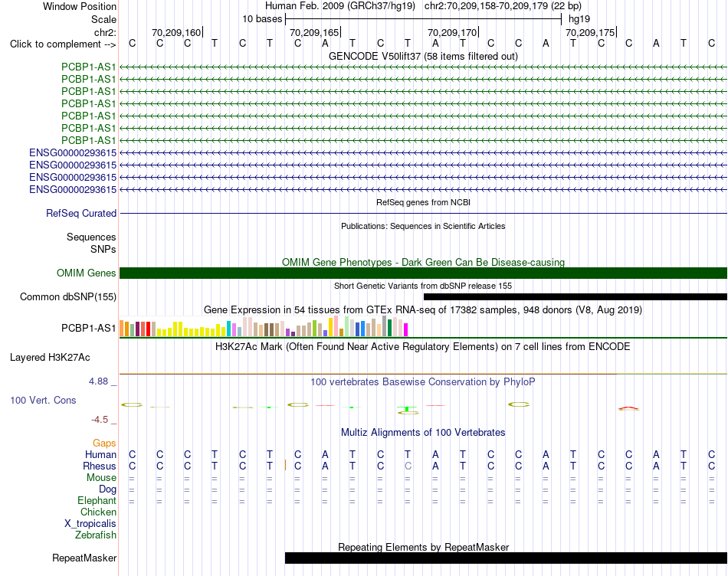The height and width of the screenshot is (576, 728).
Task: Click the orange insertion tick in Rhesus row
Action: point(285,466)
